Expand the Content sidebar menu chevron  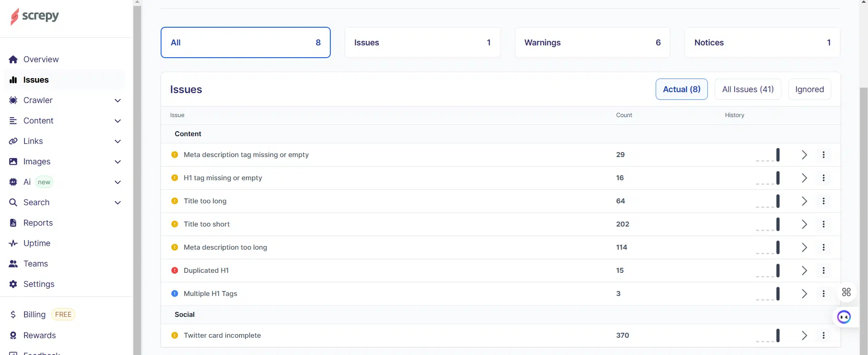[118, 121]
